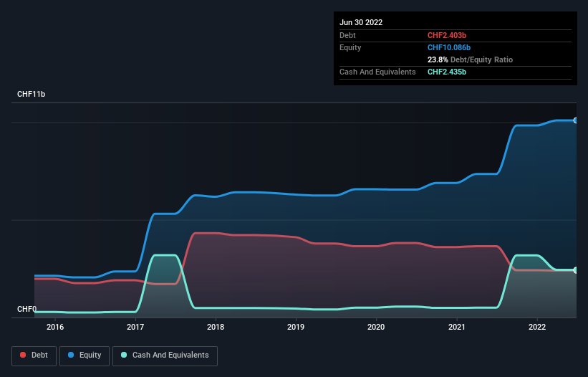Click the CHF10.086b equity value

coord(449,47)
